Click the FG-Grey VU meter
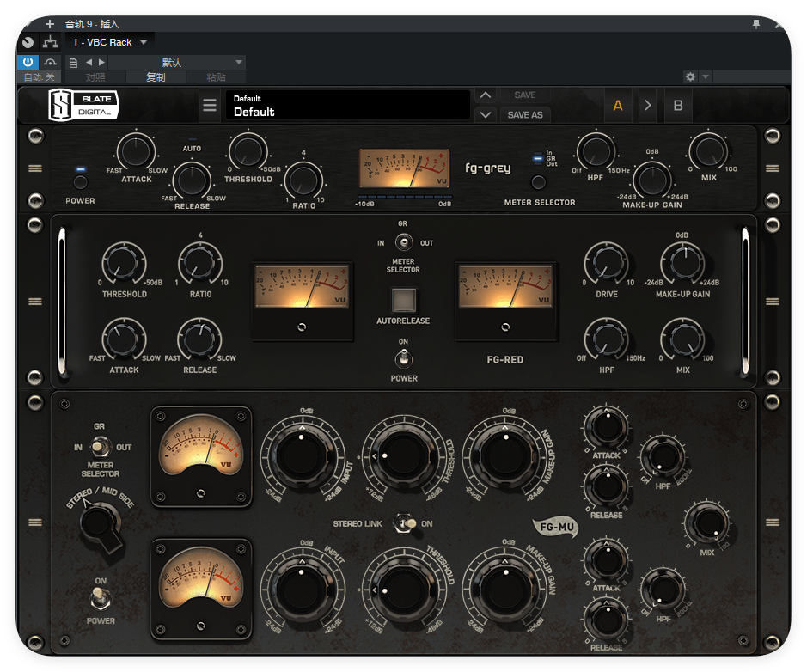The width and height of the screenshot is (807, 672). 405,168
